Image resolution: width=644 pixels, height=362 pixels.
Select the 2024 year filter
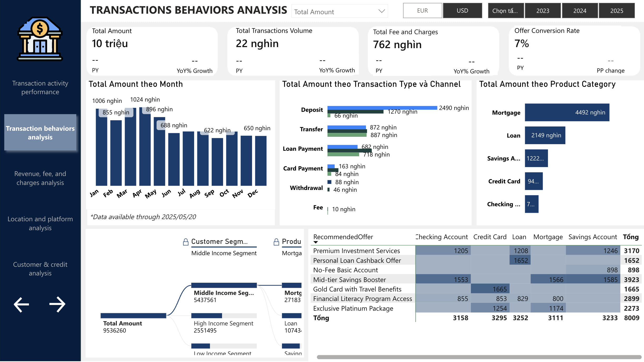[580, 11]
